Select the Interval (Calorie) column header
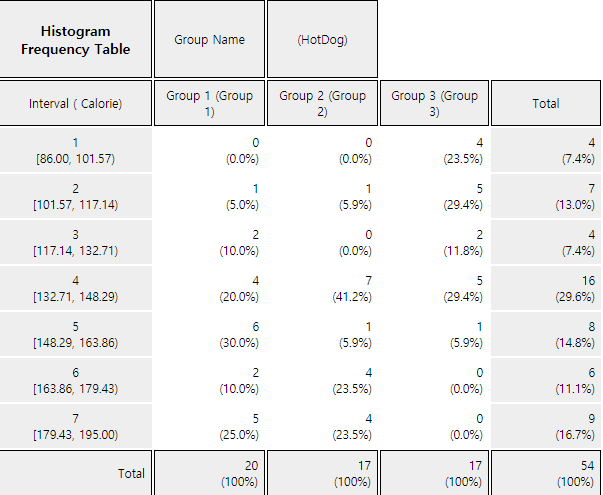This screenshot has width=603, height=495. tap(75, 103)
